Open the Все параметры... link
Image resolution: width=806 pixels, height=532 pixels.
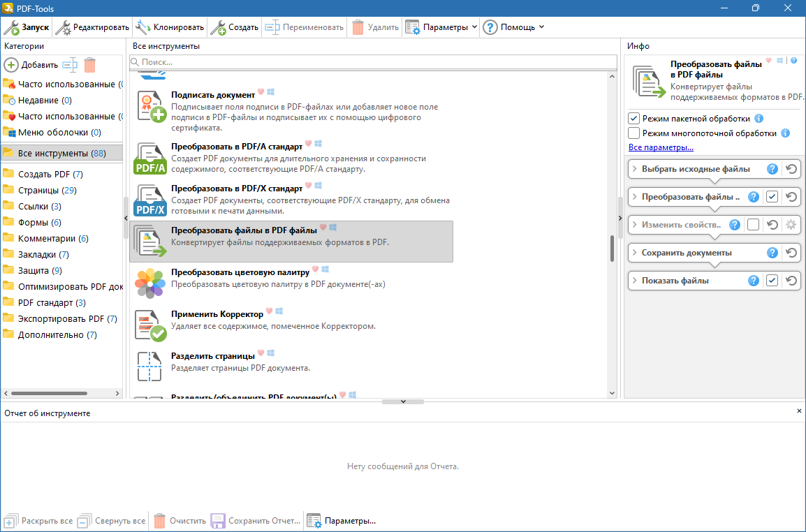coord(661,147)
